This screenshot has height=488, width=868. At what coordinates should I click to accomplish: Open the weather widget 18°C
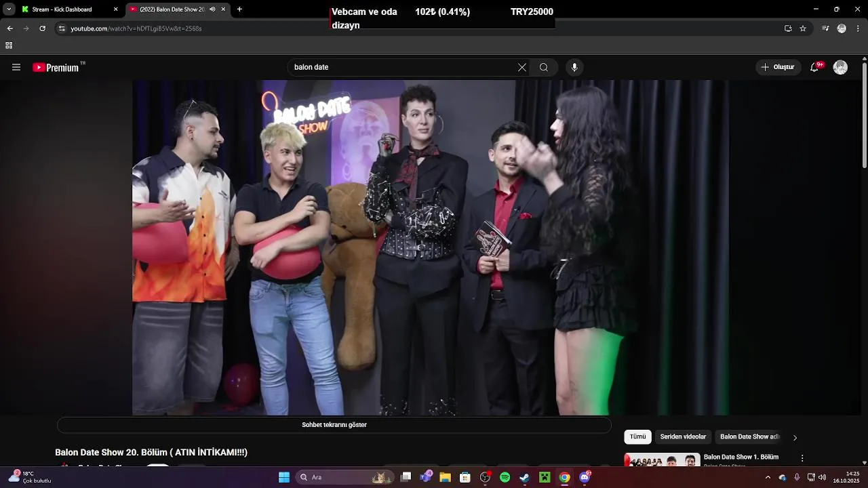click(30, 477)
